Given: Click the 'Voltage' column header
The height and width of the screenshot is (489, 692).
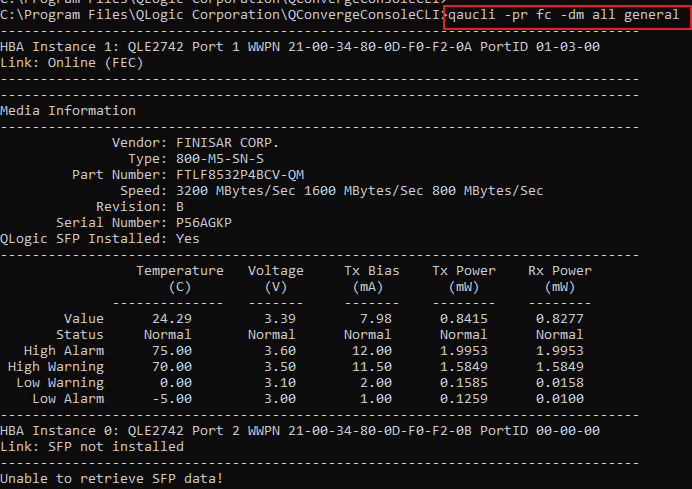Looking at the screenshot, I should [276, 271].
